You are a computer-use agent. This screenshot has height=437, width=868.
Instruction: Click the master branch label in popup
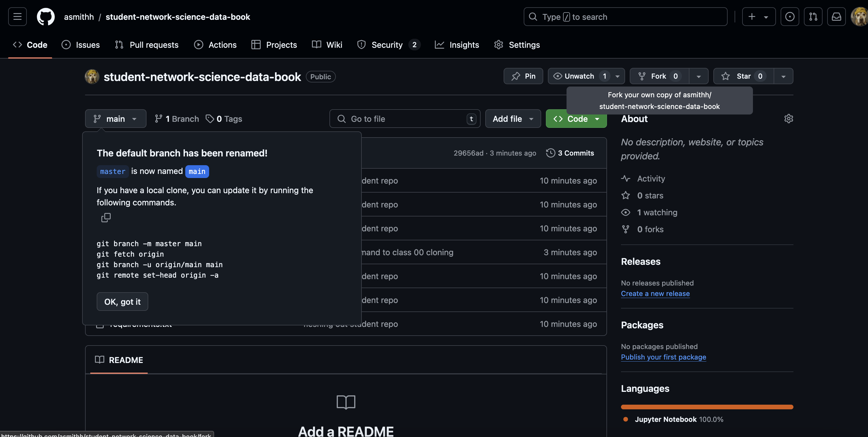tap(112, 171)
